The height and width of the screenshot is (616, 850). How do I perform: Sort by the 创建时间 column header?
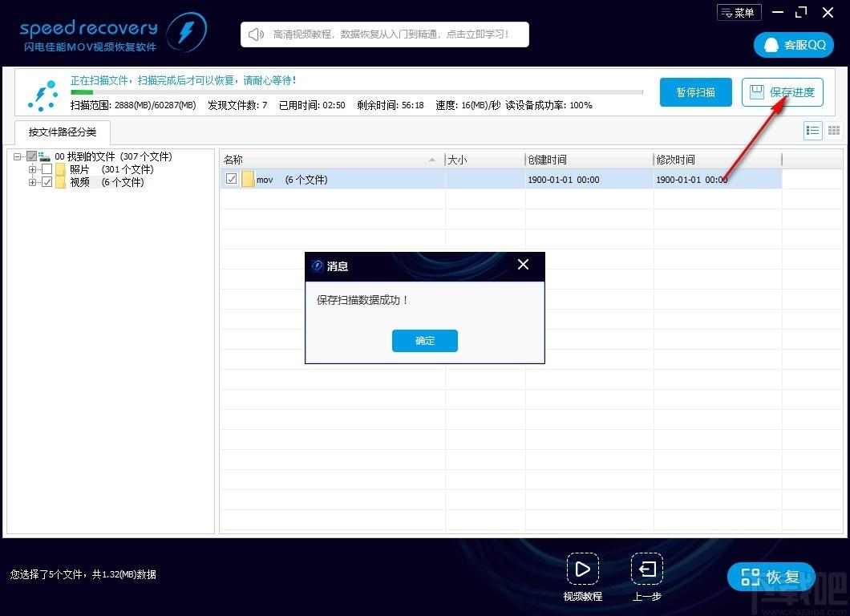(x=589, y=160)
